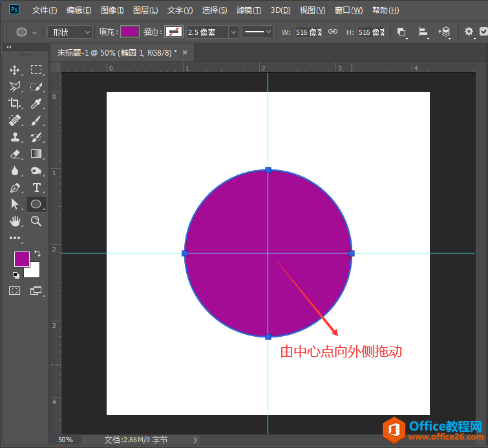Open the 3D(D) menu
488x448 pixels.
[x=281, y=10]
